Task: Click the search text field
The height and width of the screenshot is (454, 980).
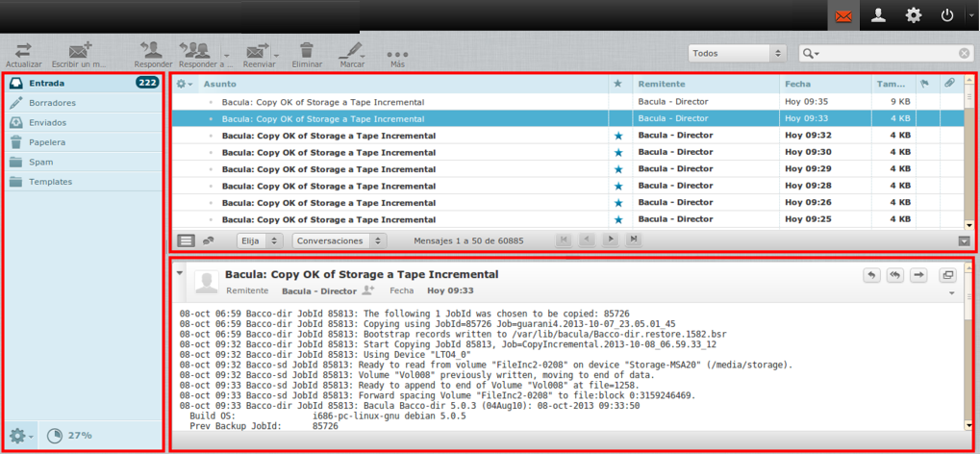Action: 889,54
